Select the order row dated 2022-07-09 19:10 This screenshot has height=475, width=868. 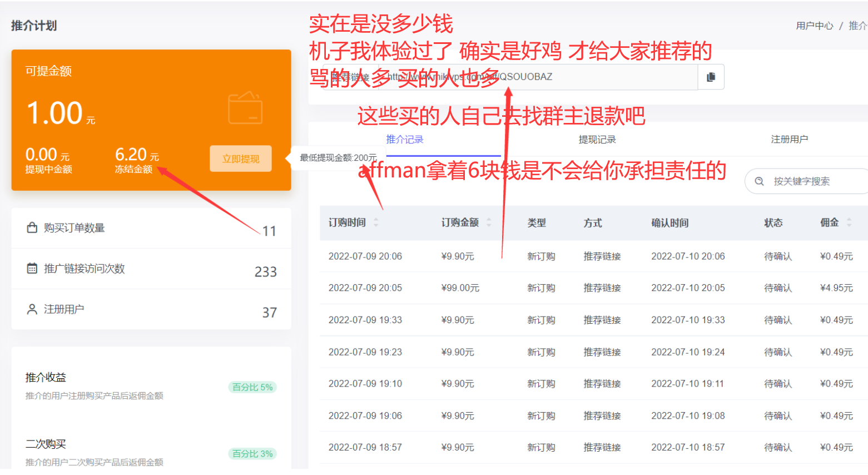coord(593,384)
